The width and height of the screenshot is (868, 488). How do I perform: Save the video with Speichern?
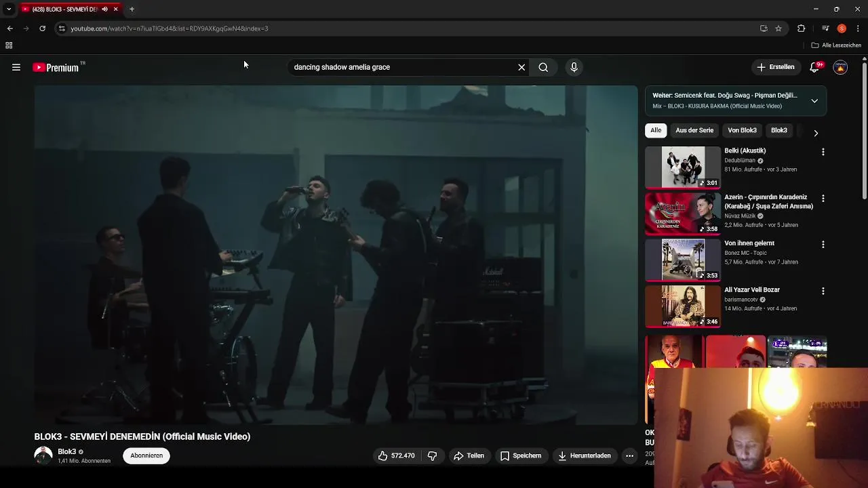pyautogui.click(x=521, y=455)
